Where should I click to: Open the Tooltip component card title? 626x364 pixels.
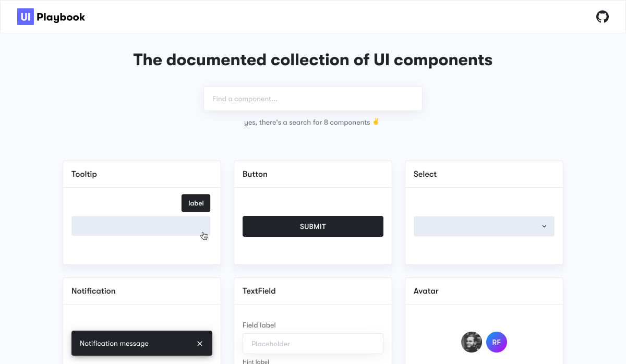tap(84, 174)
